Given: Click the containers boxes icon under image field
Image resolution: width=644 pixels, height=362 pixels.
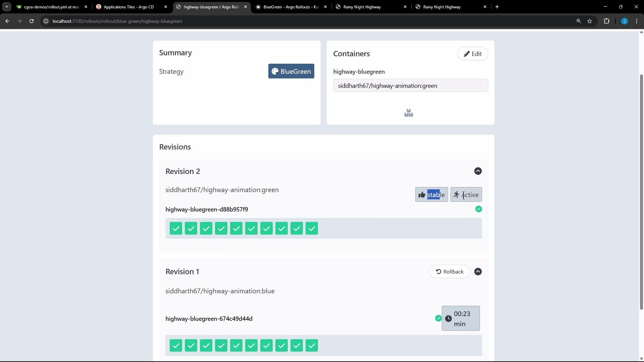Looking at the screenshot, I should point(409,113).
